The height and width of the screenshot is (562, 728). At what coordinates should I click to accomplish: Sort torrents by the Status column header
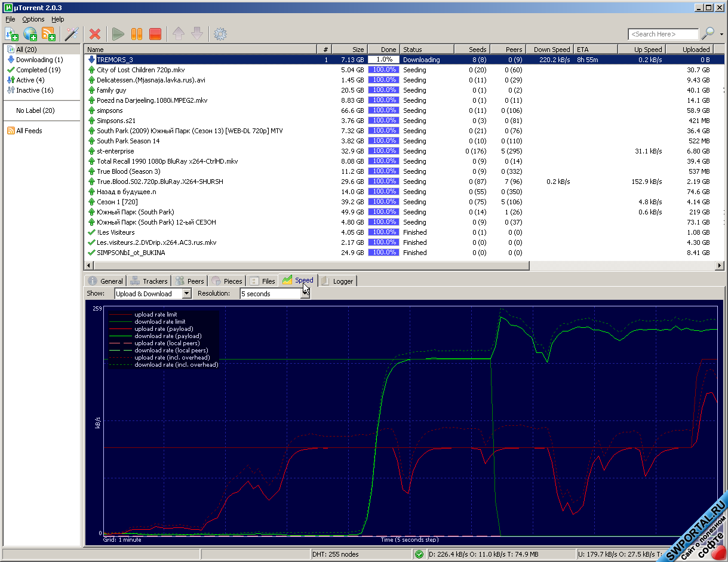point(427,50)
